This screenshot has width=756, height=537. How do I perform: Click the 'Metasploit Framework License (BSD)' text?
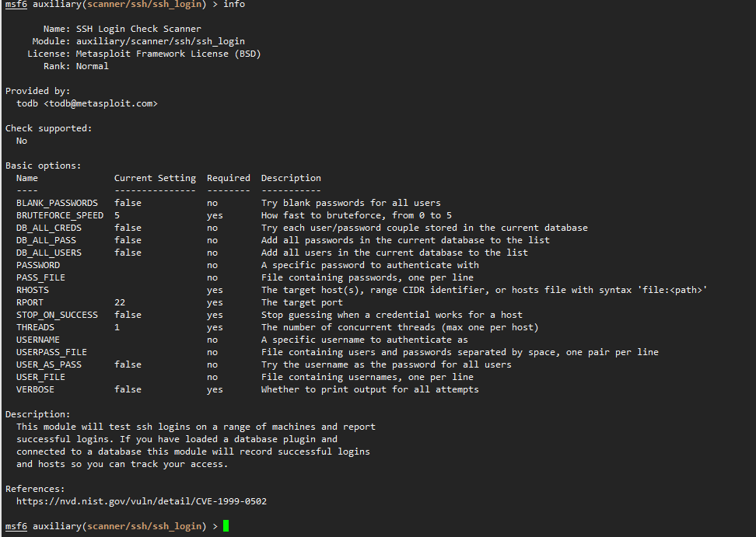(168, 54)
